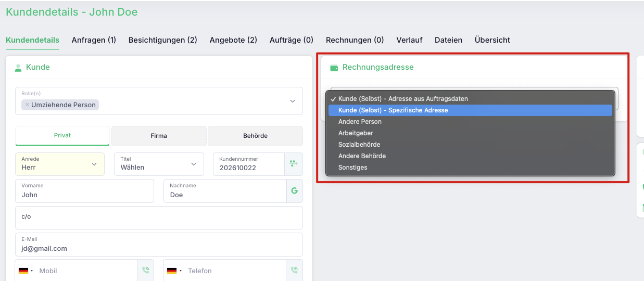Click the Kundennummer field
The width and height of the screenshot is (644, 281).
(249, 164)
